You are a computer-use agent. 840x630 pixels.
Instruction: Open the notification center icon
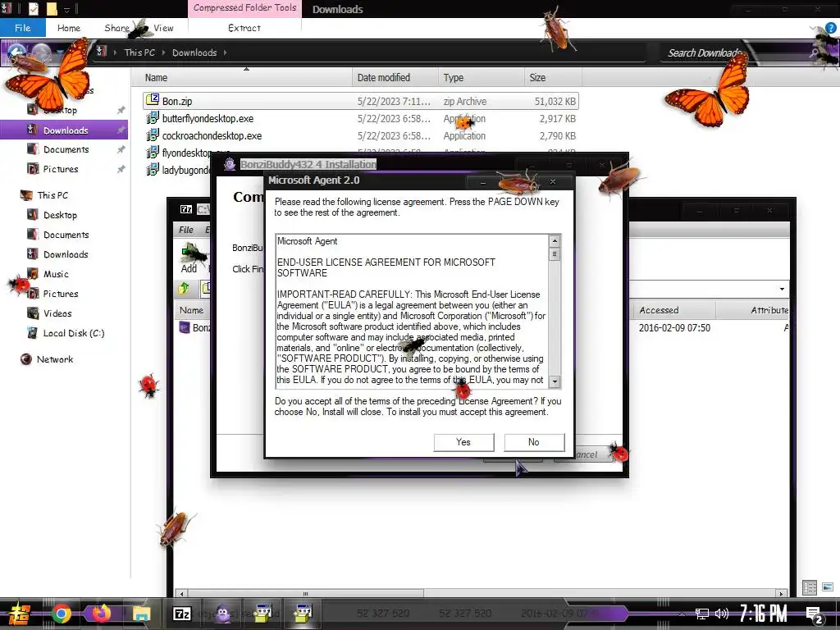pos(815,614)
